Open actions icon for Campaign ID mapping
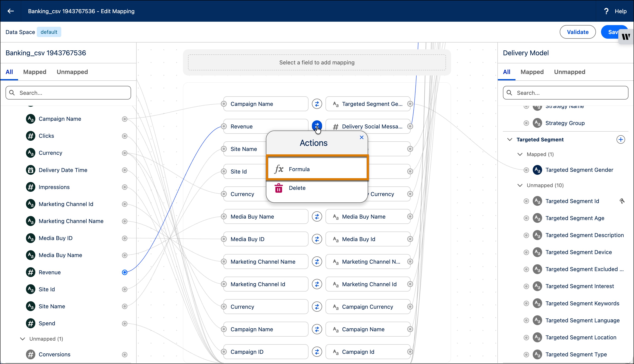634x364 pixels. pos(317,352)
